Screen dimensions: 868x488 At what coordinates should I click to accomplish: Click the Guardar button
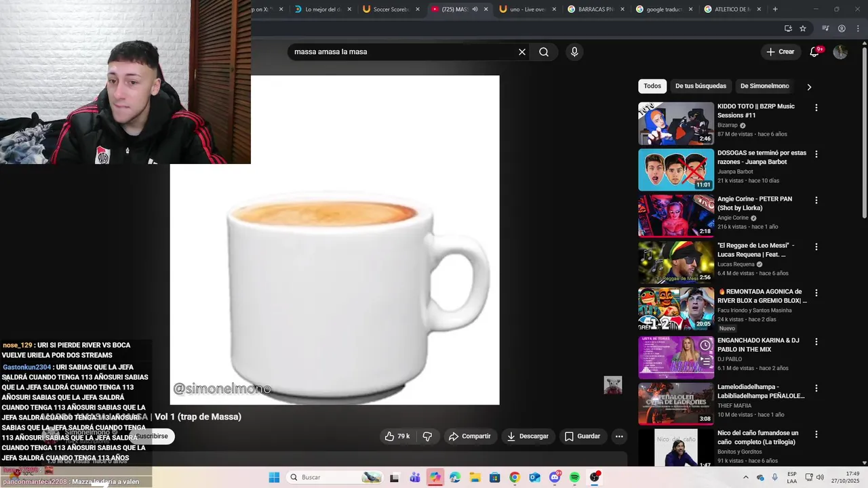coord(583,436)
